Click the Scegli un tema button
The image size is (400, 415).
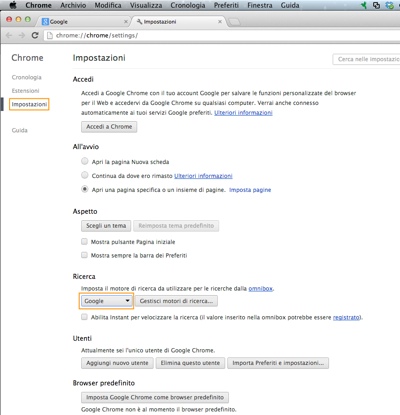[x=106, y=226]
